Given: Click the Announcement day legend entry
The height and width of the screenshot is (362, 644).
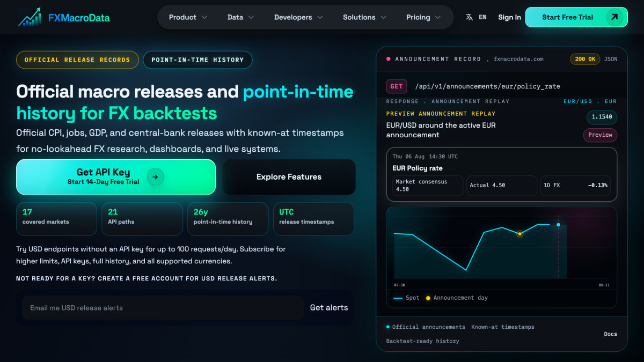Looking at the screenshot, I should click(457, 298).
